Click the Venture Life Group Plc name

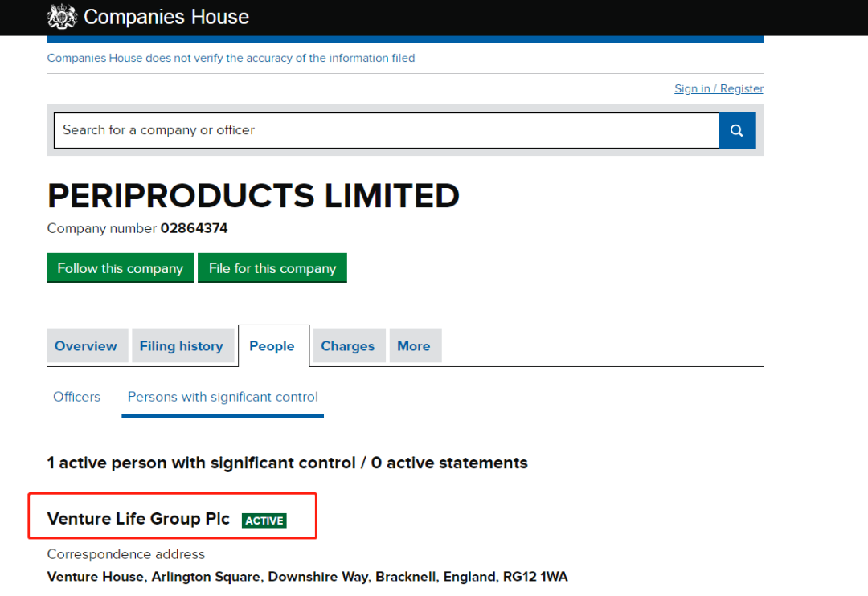point(138,519)
